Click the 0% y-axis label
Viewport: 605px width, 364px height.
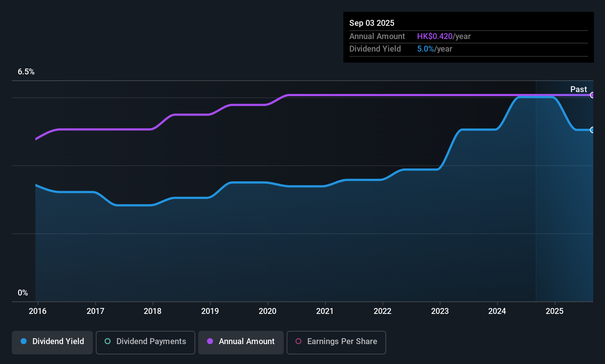[23, 293]
